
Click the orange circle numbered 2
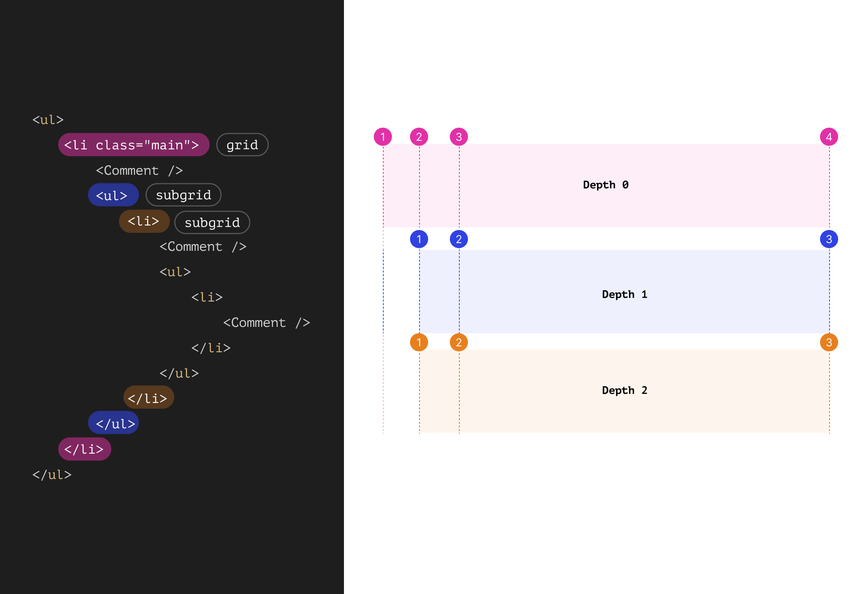(x=458, y=342)
